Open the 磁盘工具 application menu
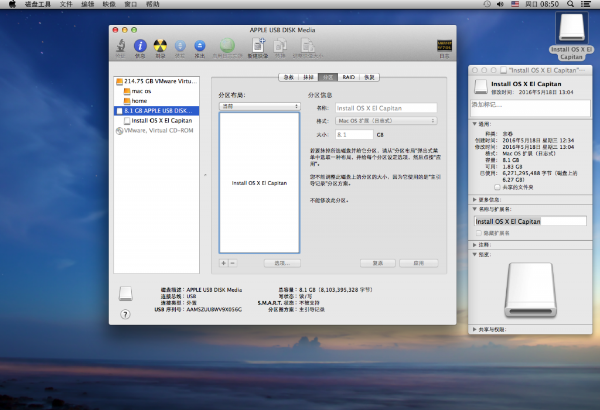Viewport: 600px width, 410px height. 38,4
